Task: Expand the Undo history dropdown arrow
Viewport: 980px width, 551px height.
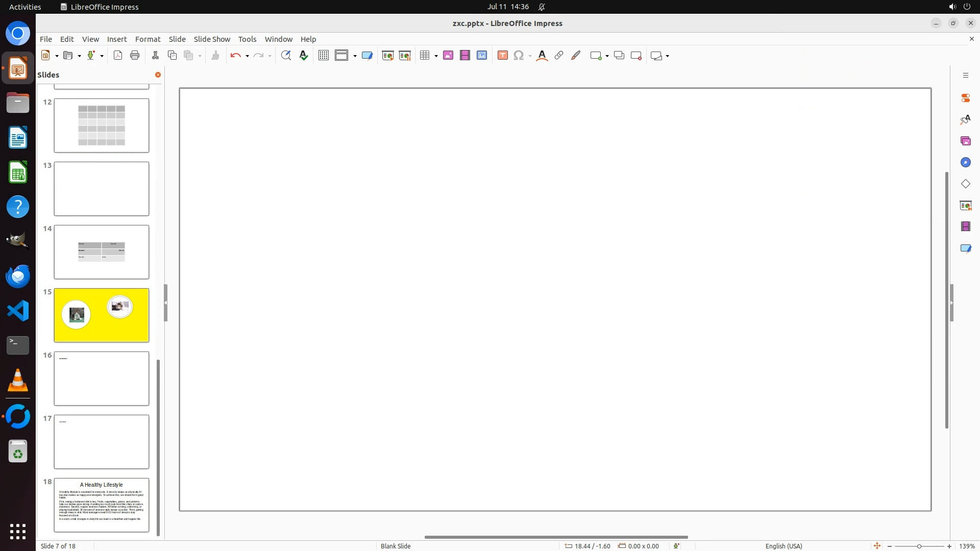Action: point(247,56)
